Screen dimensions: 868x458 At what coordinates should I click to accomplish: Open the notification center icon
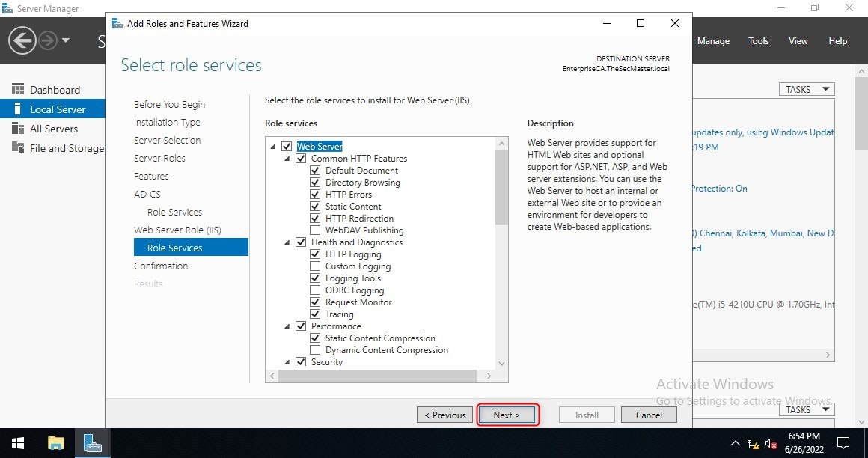pyautogui.click(x=843, y=443)
